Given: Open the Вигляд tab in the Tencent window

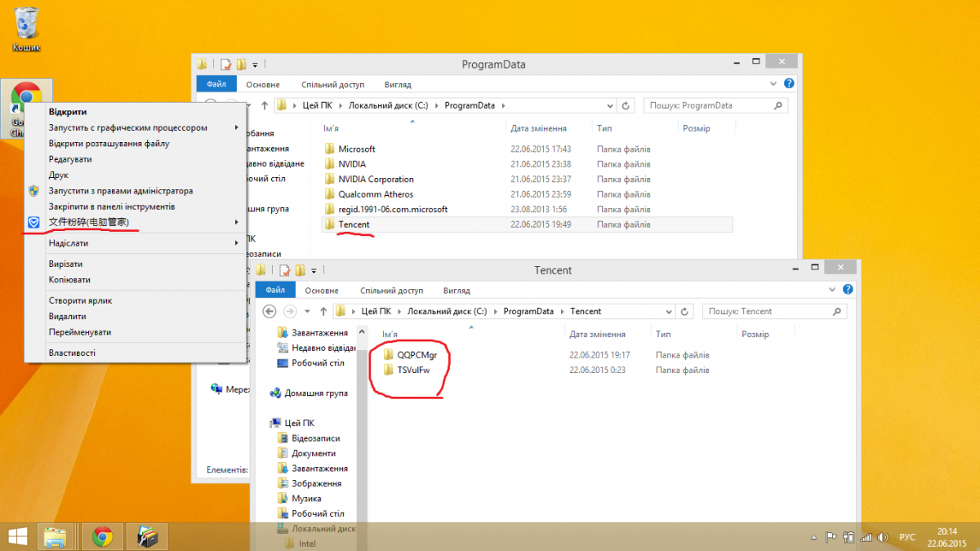Looking at the screenshot, I should [456, 291].
